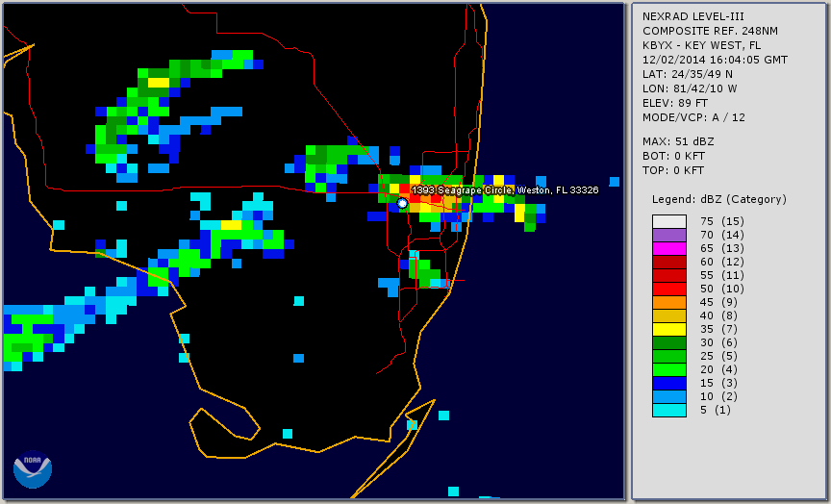
Task: Click the 70 dBZ purple legend swatch
Action: click(669, 235)
